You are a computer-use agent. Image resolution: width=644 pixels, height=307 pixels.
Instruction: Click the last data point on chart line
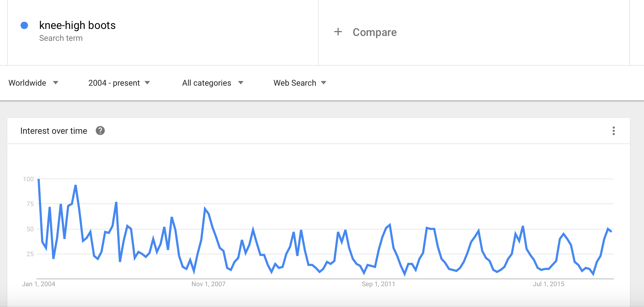(611, 231)
